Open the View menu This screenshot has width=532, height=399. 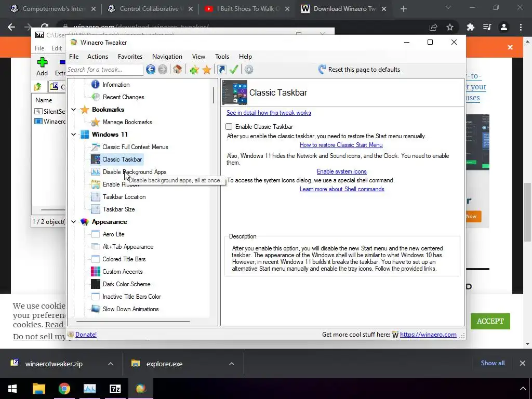pyautogui.click(x=198, y=57)
